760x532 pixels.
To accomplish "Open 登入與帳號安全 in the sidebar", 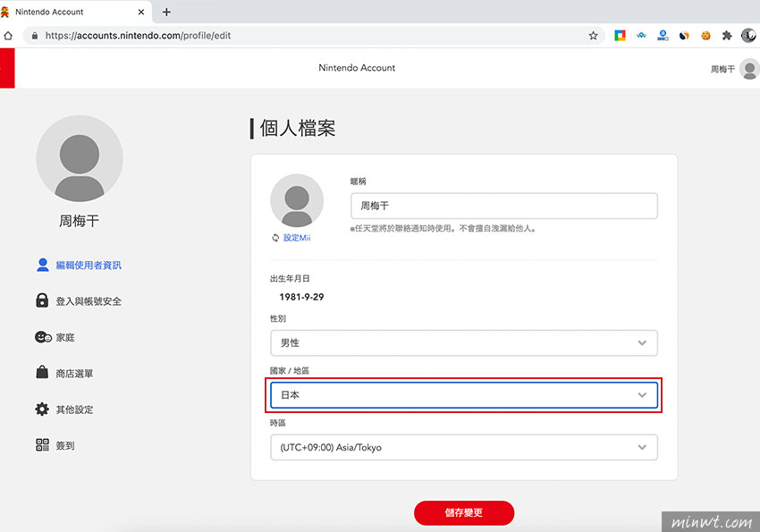I will coord(89,301).
